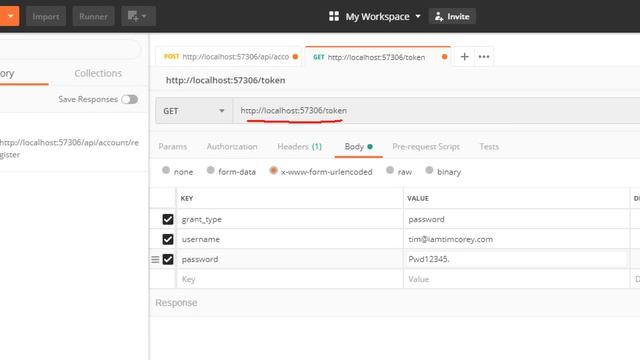
Task: Open the Runner
Action: tap(93, 16)
